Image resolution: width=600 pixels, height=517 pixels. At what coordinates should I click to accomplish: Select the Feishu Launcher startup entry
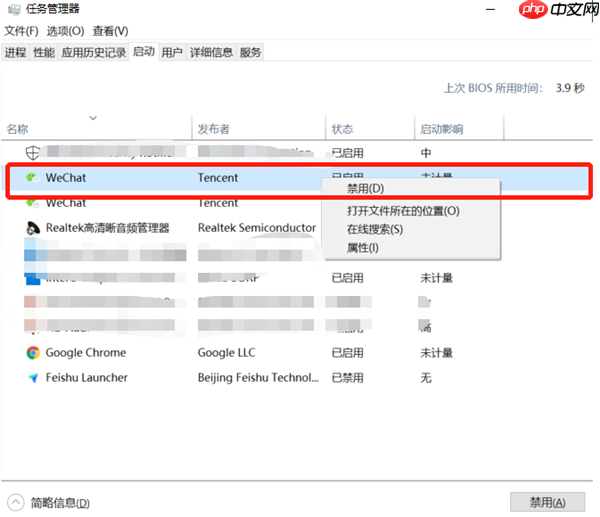(87, 378)
